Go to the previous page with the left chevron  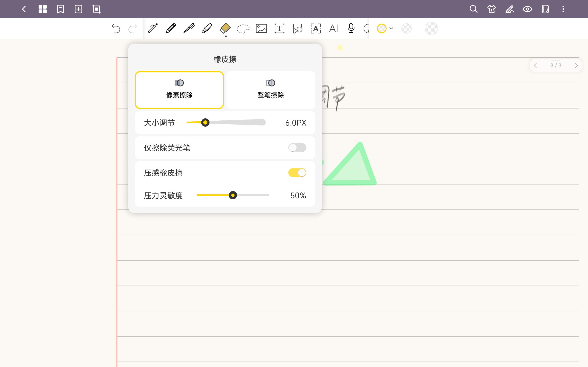(x=536, y=65)
